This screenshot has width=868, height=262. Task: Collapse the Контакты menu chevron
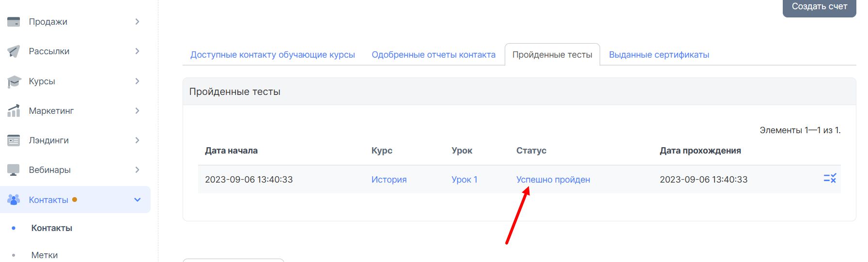[137, 200]
